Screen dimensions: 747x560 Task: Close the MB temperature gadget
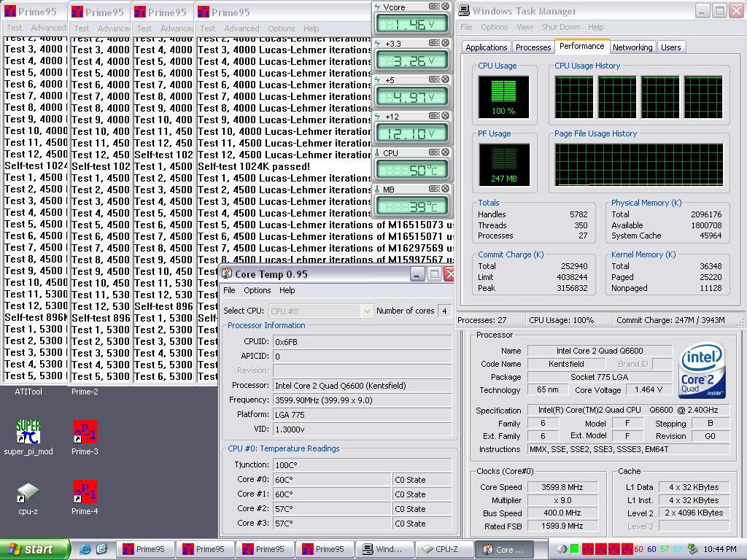(x=445, y=189)
